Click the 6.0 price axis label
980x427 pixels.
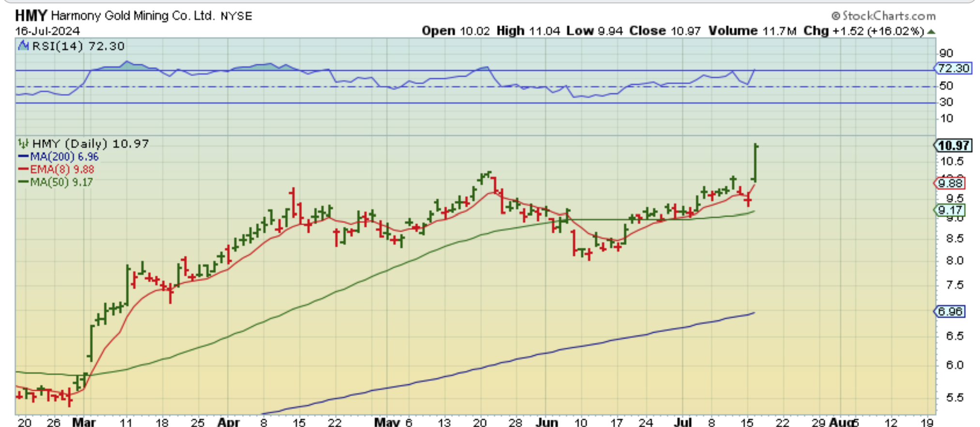[x=954, y=366]
